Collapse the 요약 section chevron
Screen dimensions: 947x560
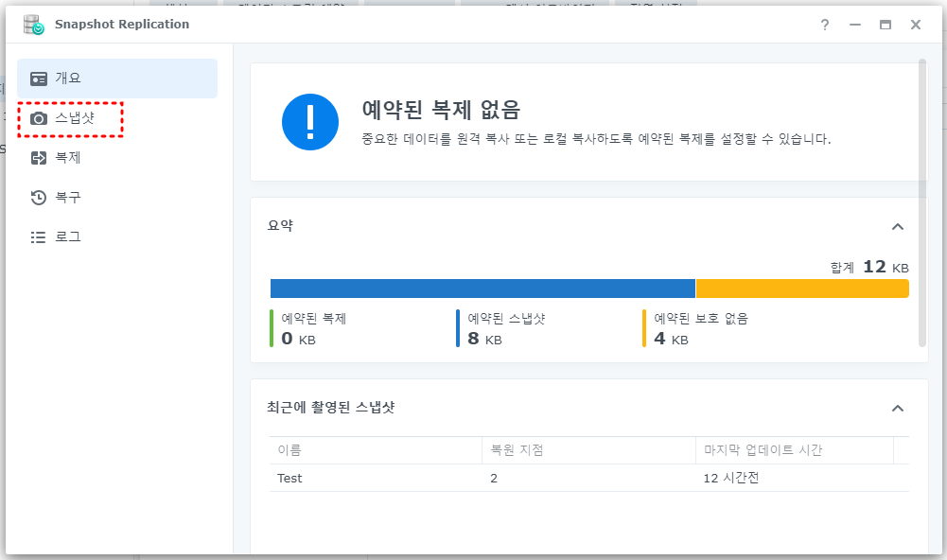coord(898,226)
